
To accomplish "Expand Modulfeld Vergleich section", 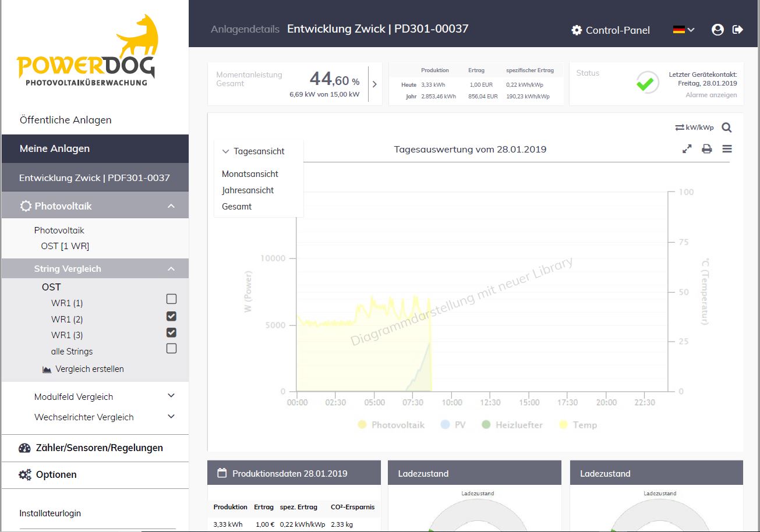I will pos(171,396).
